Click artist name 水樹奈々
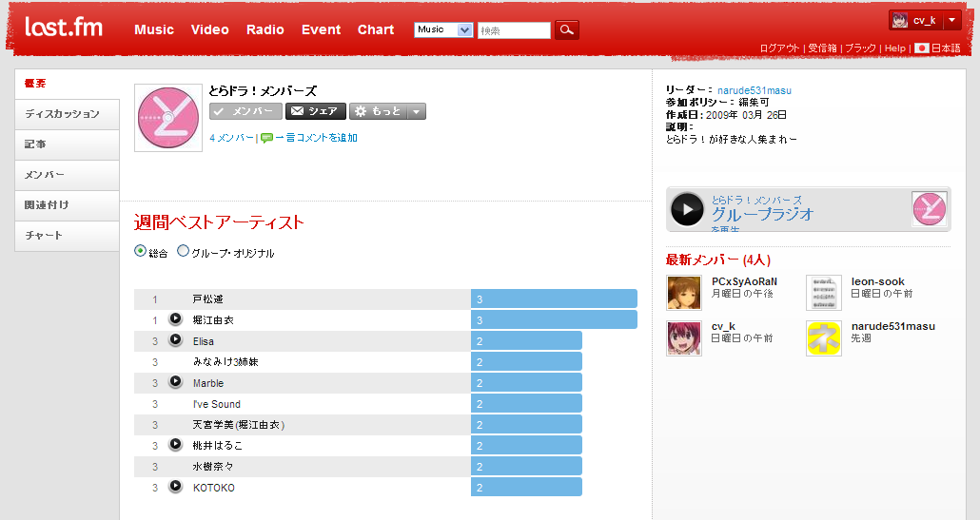Viewport: 980px width, 520px height. (213, 467)
